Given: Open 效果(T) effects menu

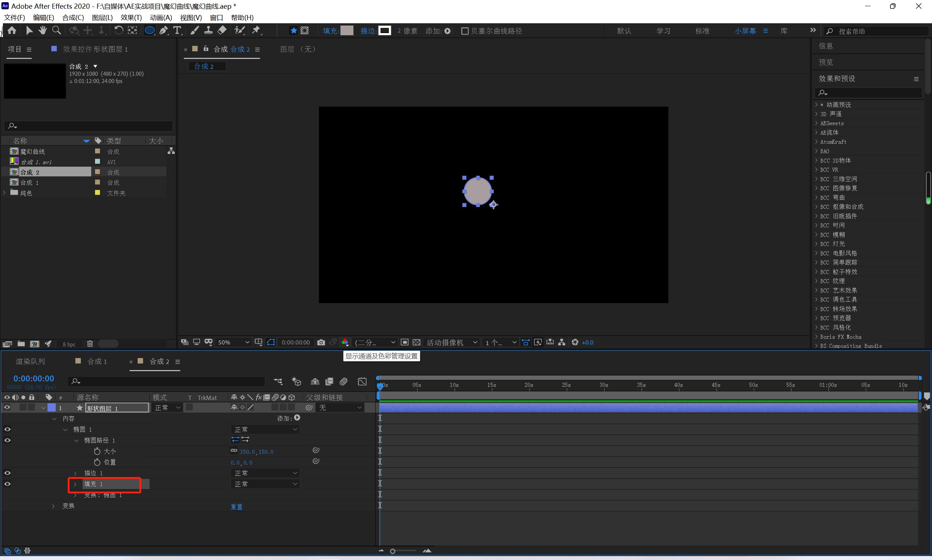Looking at the screenshot, I should click(131, 18).
